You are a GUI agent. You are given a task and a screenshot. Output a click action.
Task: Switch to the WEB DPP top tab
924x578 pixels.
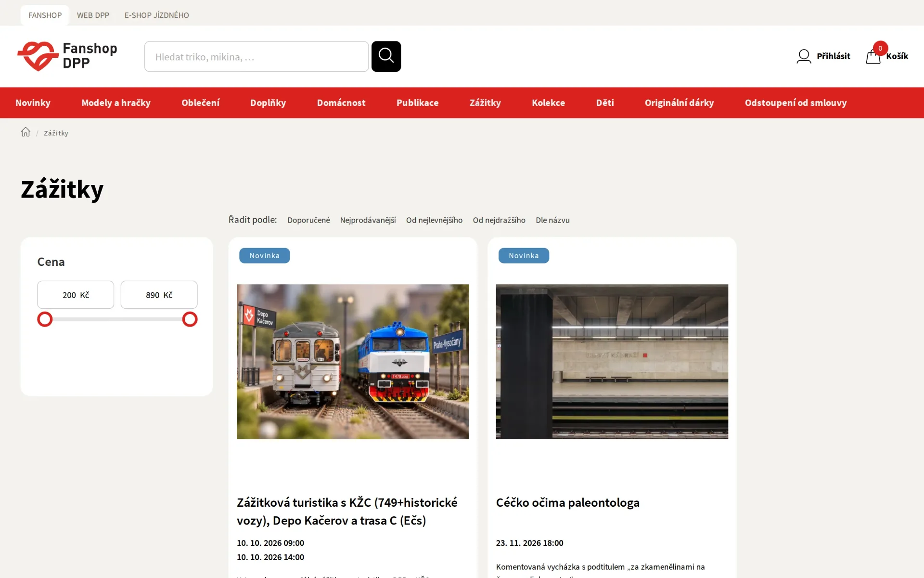click(x=93, y=15)
